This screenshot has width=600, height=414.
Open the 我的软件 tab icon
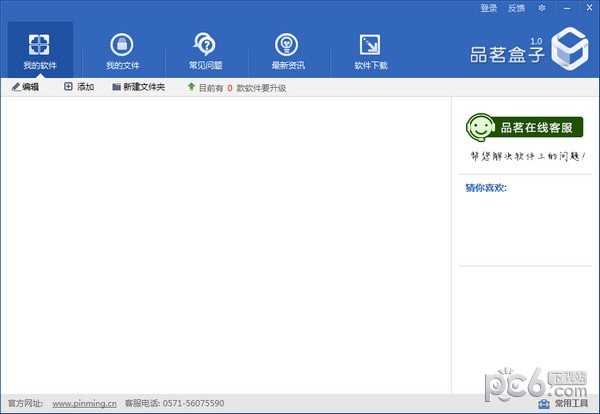[39, 44]
